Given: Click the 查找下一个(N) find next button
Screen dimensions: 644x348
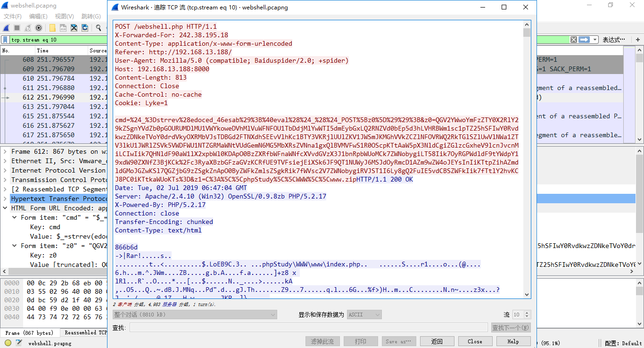Looking at the screenshot, I should [511, 328].
